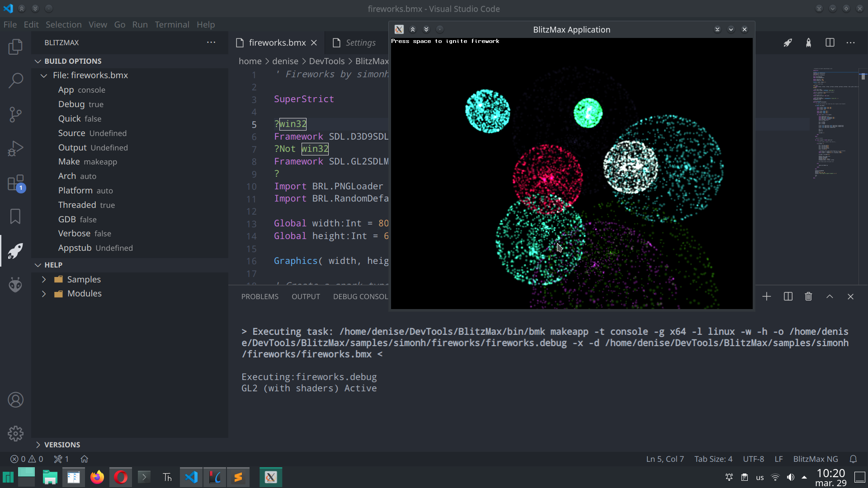Open the Run and Debug icon

coord(15,148)
